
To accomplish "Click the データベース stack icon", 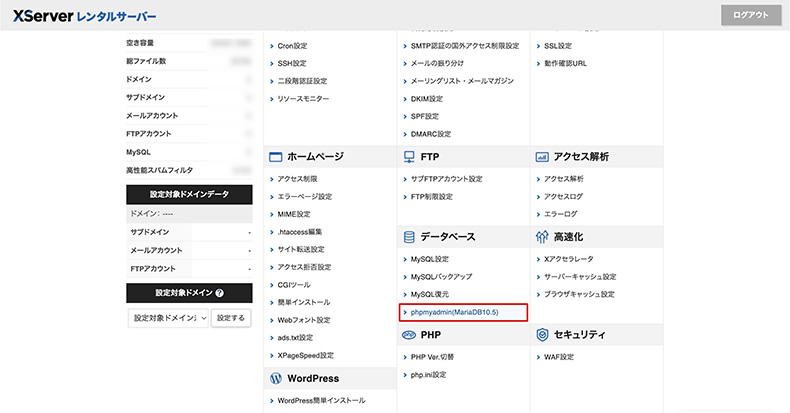I will point(409,237).
